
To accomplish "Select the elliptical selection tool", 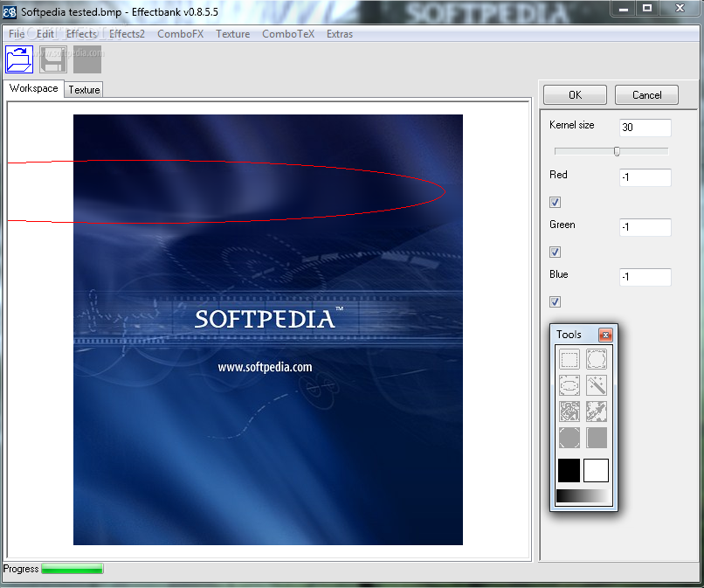I will point(569,385).
